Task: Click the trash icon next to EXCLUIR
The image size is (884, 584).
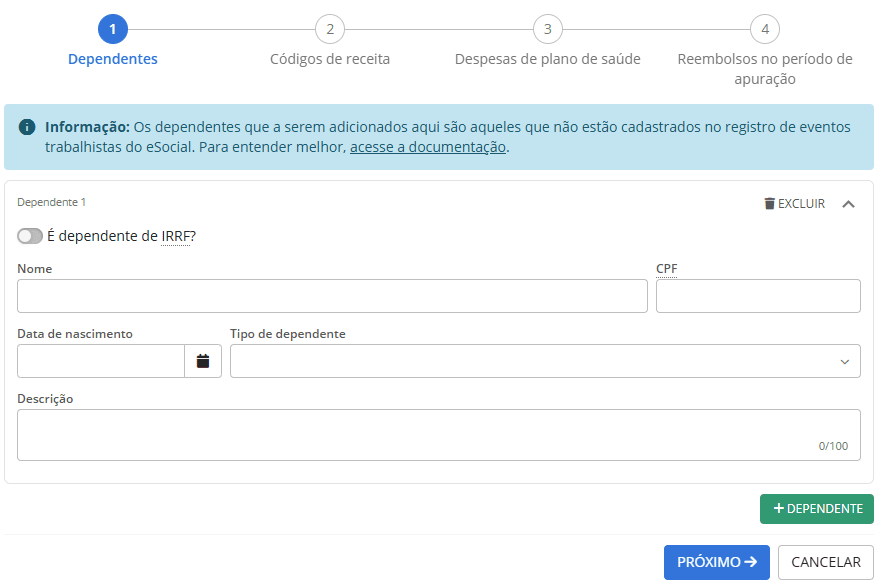Action: click(x=769, y=203)
